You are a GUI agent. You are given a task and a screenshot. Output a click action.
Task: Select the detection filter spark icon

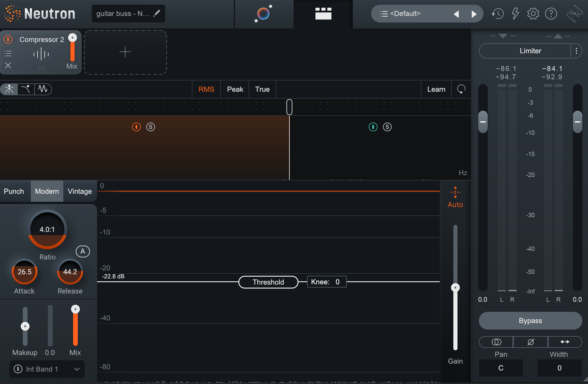coord(9,89)
